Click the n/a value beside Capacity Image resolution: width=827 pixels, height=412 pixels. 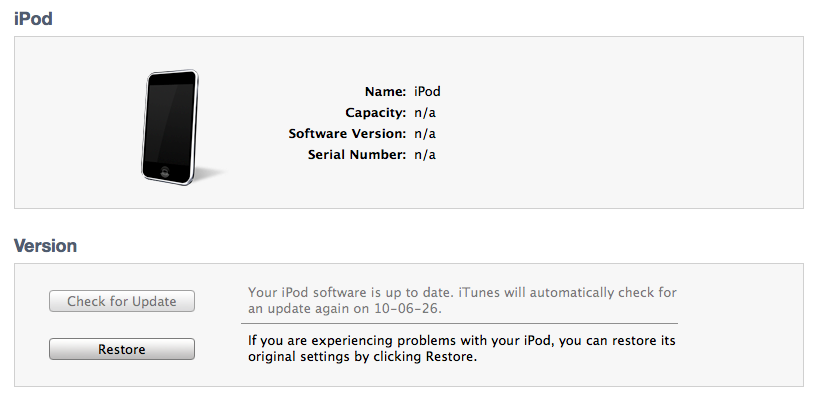click(x=425, y=112)
